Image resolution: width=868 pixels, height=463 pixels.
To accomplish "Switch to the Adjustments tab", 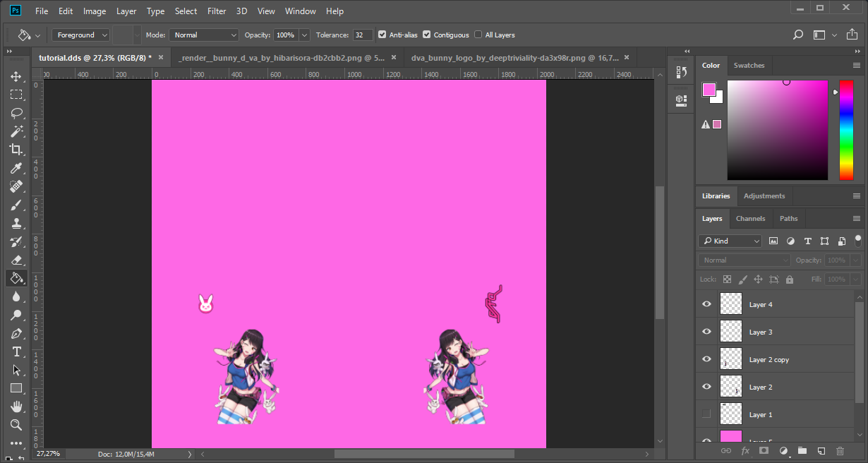I will pyautogui.click(x=764, y=196).
